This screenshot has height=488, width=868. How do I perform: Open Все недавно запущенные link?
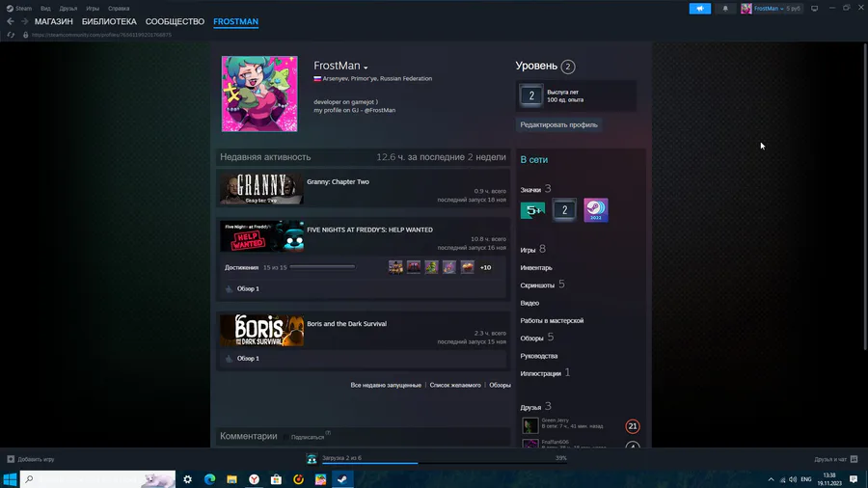[x=386, y=385]
